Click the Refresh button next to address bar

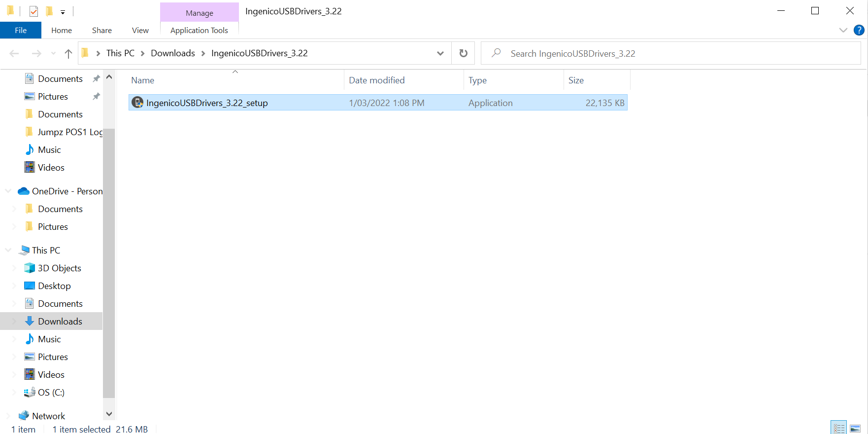(463, 53)
